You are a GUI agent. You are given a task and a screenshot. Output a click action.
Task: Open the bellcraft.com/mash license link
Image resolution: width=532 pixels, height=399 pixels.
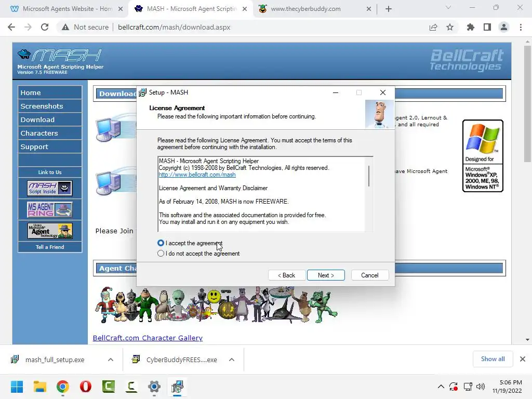click(x=197, y=175)
